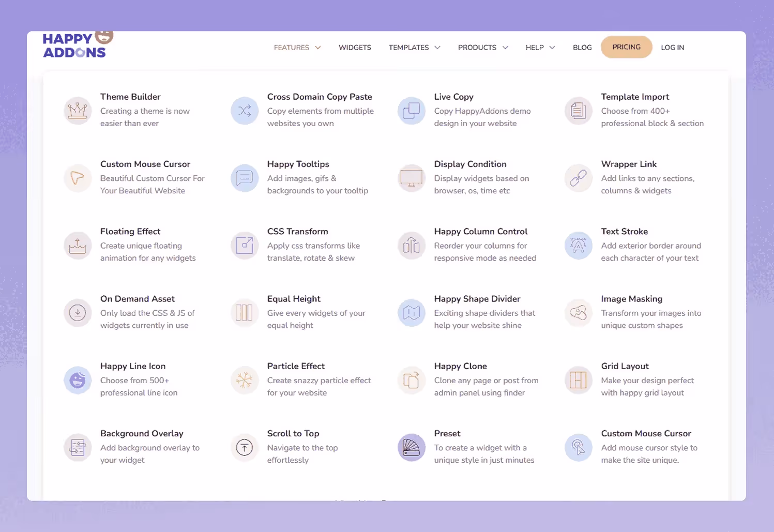The height and width of the screenshot is (532, 774).
Task: Click the On Demand Asset download icon
Action: 78,313
